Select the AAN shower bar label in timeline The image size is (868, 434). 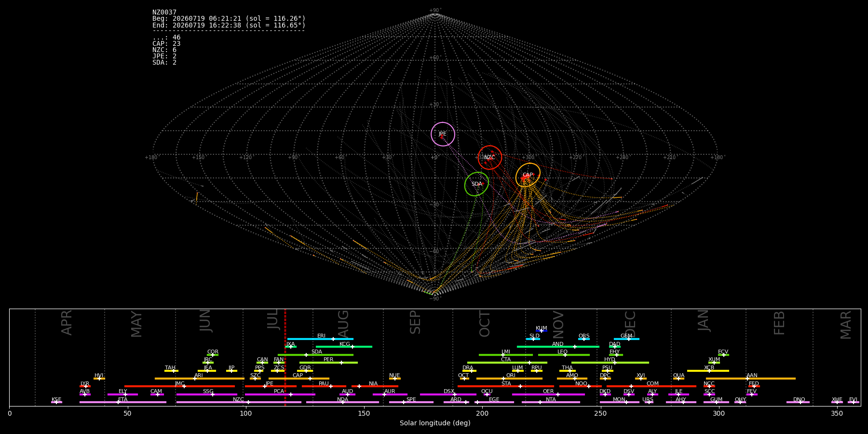752,376
